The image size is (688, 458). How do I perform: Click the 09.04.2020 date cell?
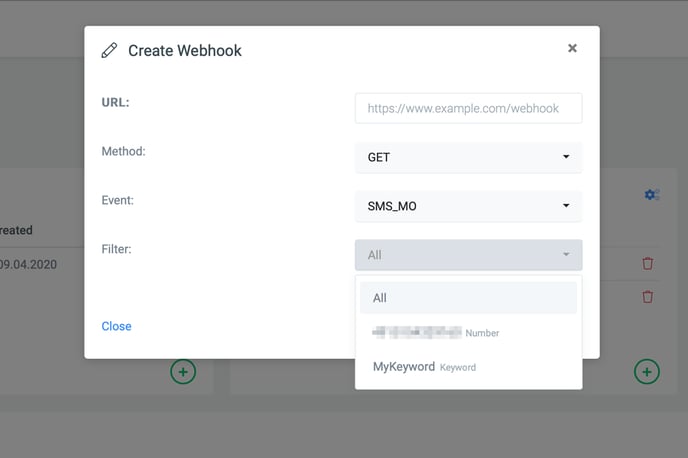coord(28,265)
